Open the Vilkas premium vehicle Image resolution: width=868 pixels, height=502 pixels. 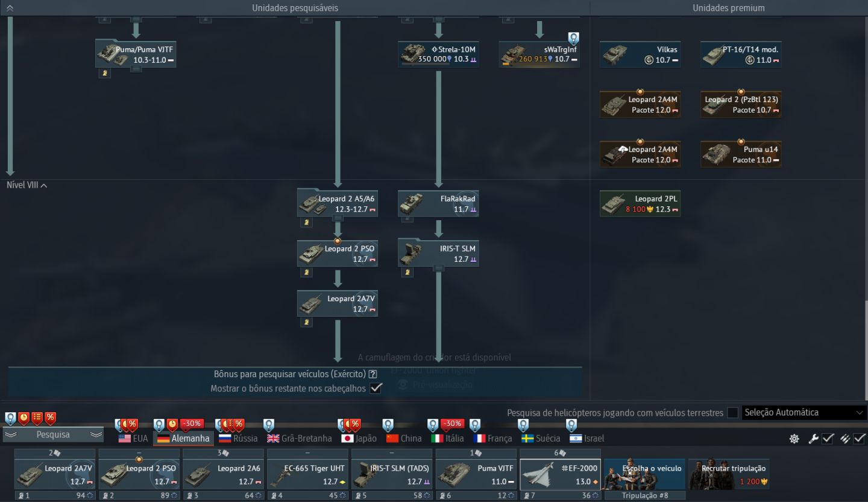pos(640,54)
